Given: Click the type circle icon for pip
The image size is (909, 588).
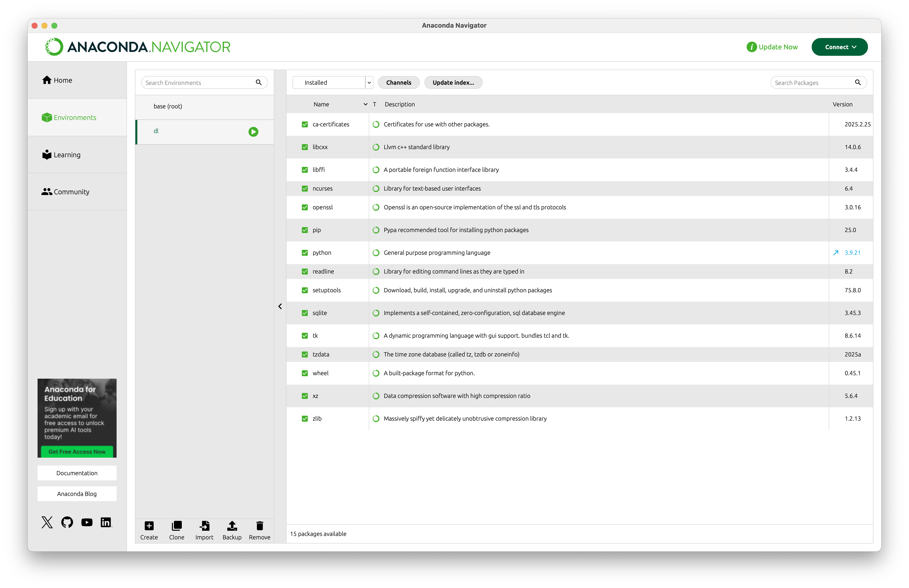Looking at the screenshot, I should [x=376, y=230].
